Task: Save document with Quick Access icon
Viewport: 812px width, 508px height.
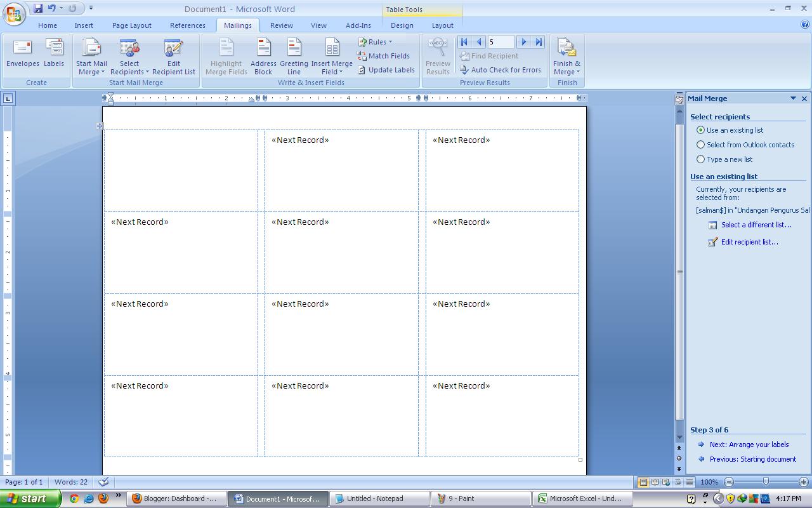Action: point(38,8)
